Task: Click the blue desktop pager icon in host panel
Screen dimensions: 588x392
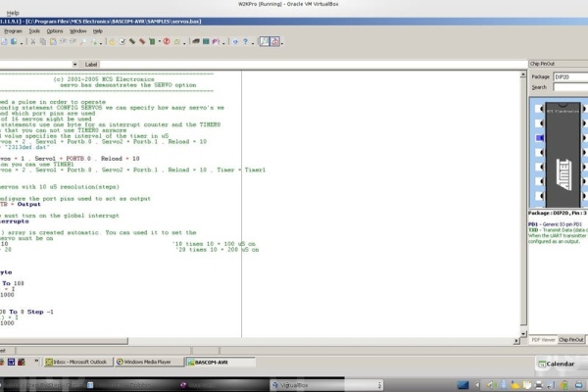Action: pyautogui.click(x=463, y=385)
